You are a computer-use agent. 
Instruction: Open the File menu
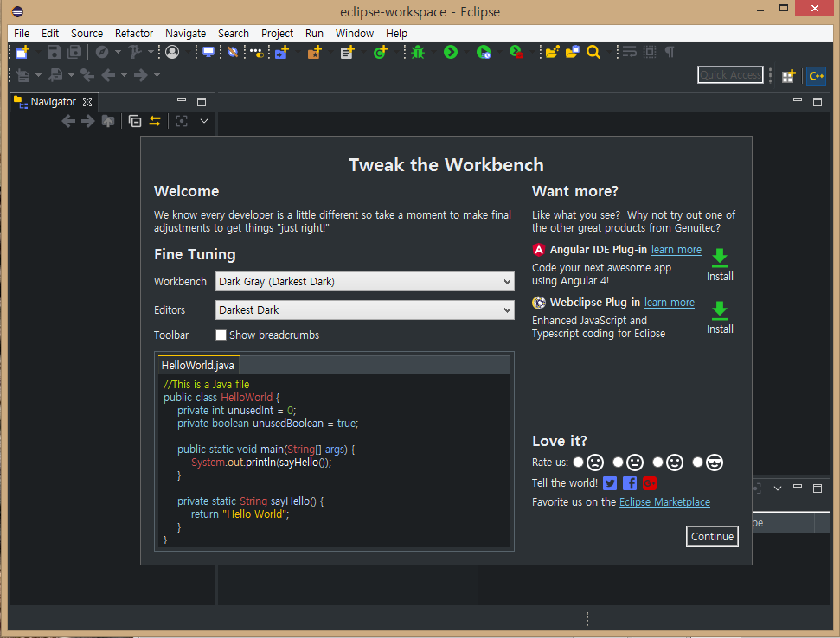pos(22,33)
